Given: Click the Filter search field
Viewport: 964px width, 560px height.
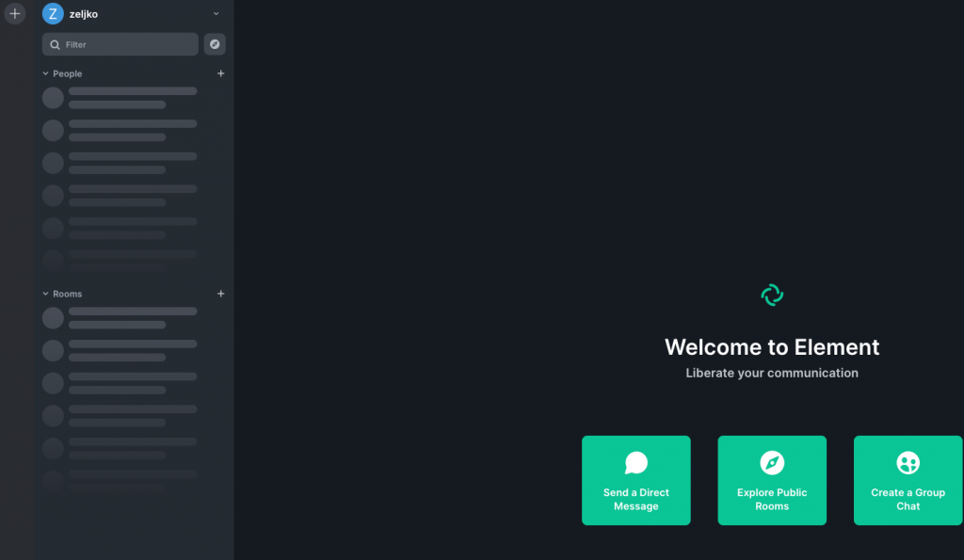Looking at the screenshot, I should tap(120, 44).
